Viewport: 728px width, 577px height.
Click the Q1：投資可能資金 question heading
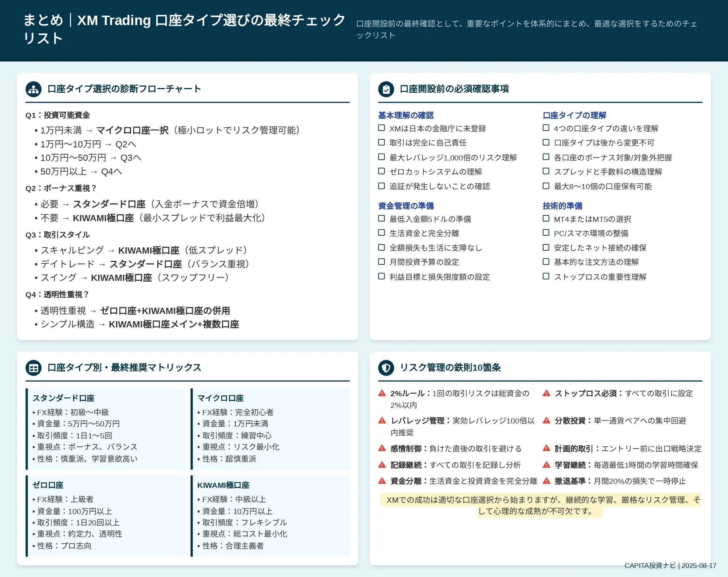pyautogui.click(x=58, y=115)
